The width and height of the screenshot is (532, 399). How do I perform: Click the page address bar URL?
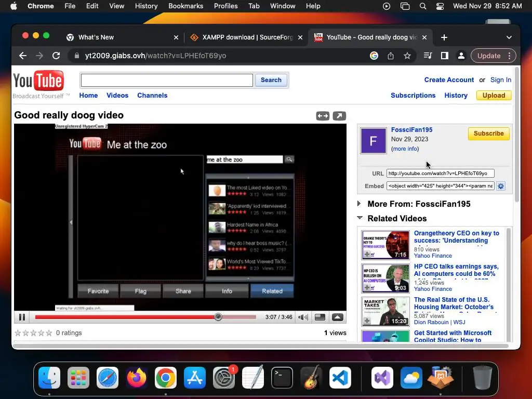coord(155,56)
